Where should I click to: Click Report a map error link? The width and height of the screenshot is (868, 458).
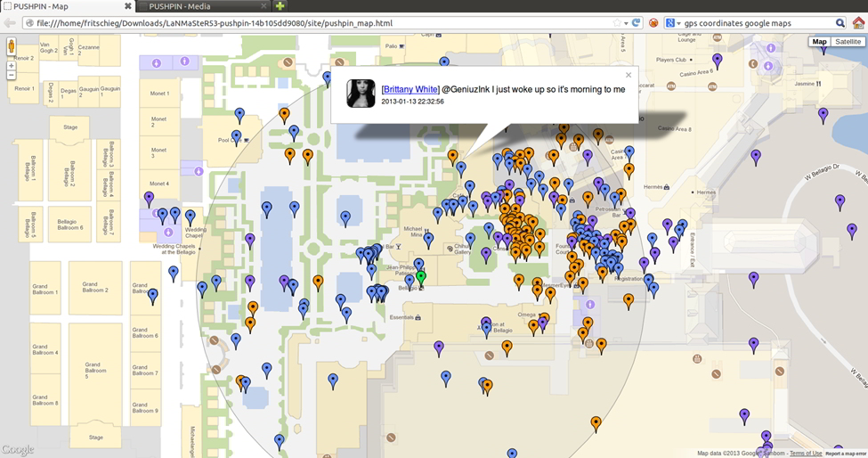coord(846,454)
